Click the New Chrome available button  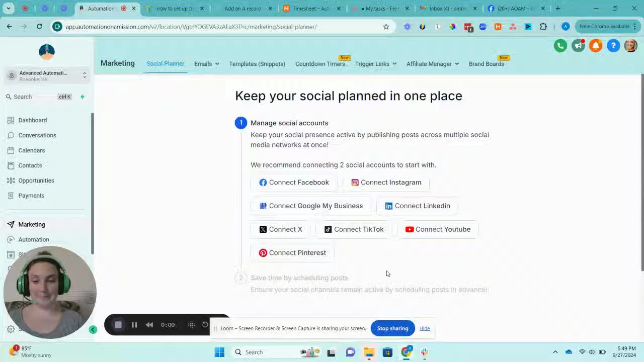(x=607, y=27)
